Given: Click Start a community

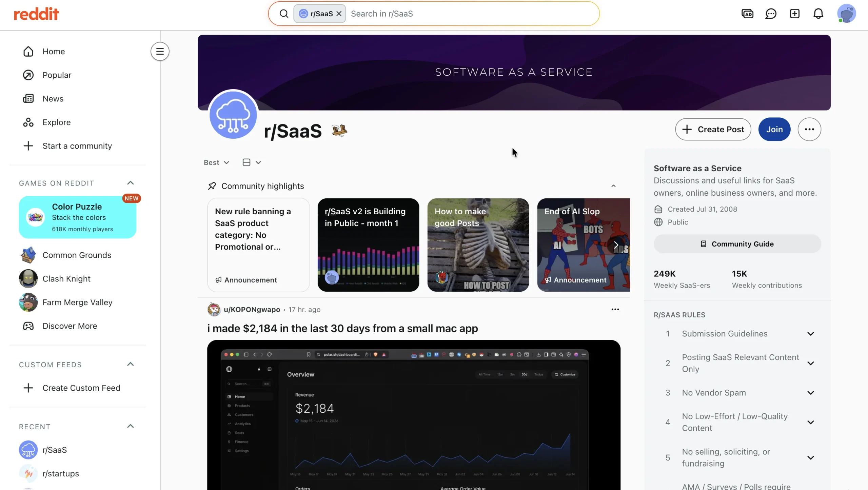Looking at the screenshot, I should (78, 146).
